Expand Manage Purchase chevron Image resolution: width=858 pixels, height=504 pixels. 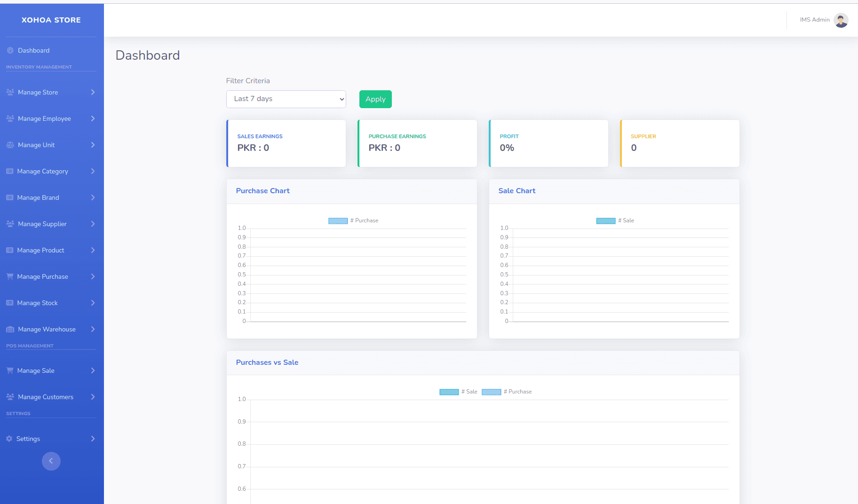click(x=93, y=276)
